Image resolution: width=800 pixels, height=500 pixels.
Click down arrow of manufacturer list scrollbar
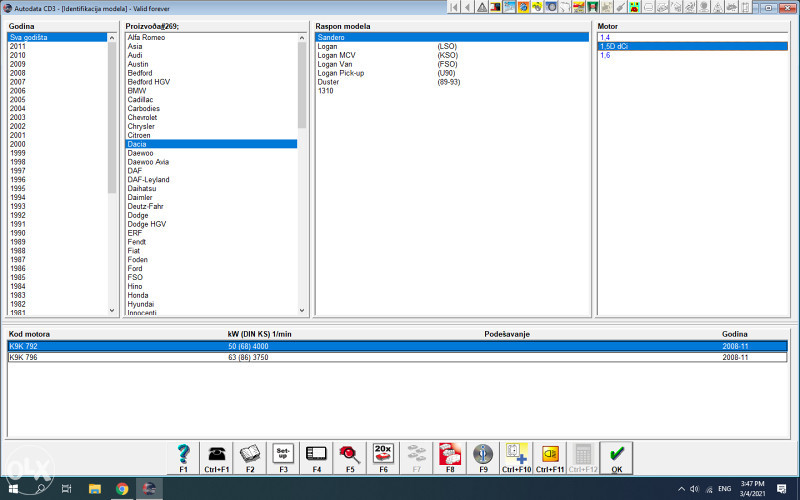(302, 310)
